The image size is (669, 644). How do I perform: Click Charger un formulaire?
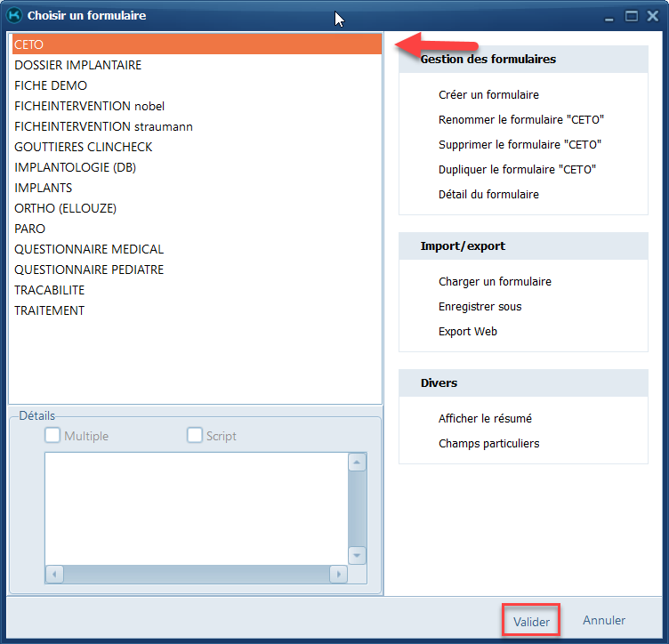(x=495, y=282)
